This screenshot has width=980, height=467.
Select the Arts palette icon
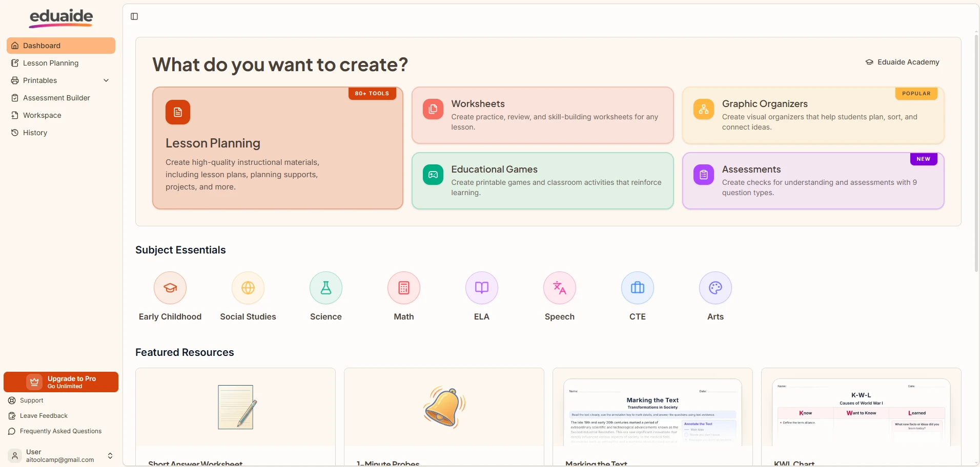716,288
